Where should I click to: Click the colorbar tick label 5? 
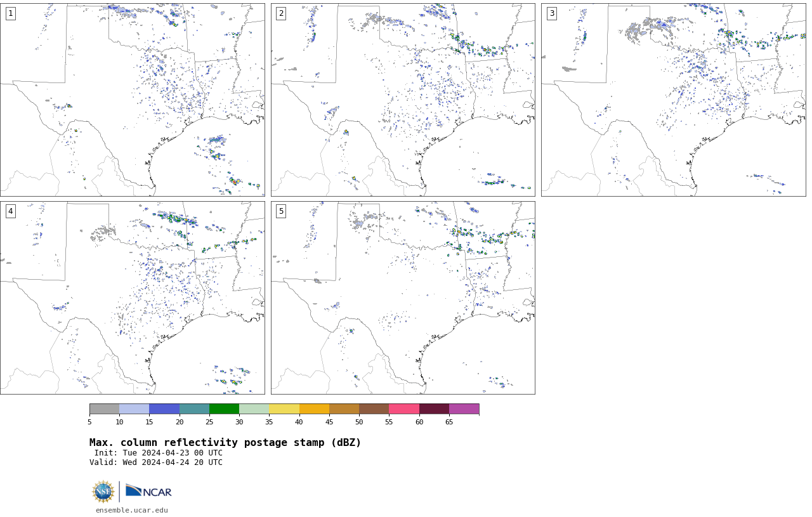[89, 422]
